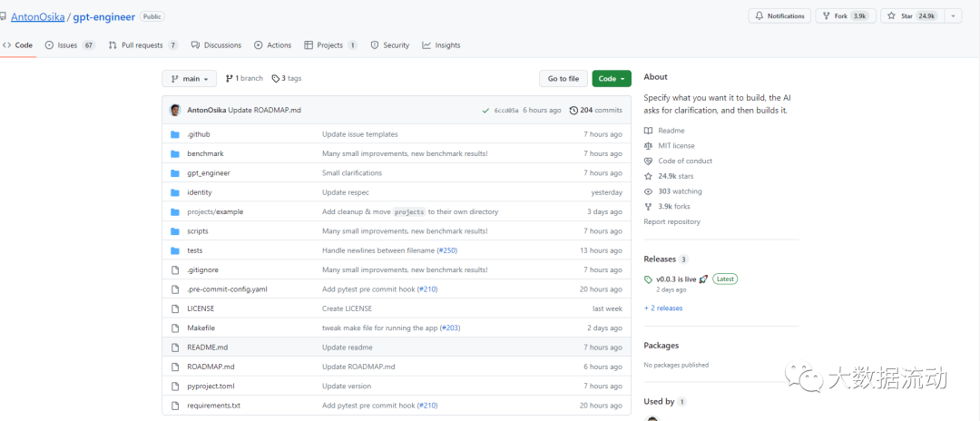The width and height of the screenshot is (980, 421).
Task: Open the .github folder icon
Action: point(175,134)
